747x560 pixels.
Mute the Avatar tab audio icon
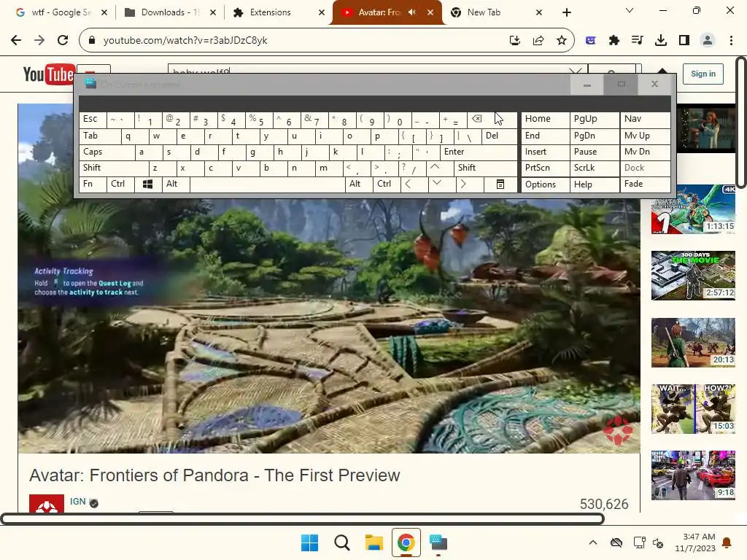pos(412,12)
